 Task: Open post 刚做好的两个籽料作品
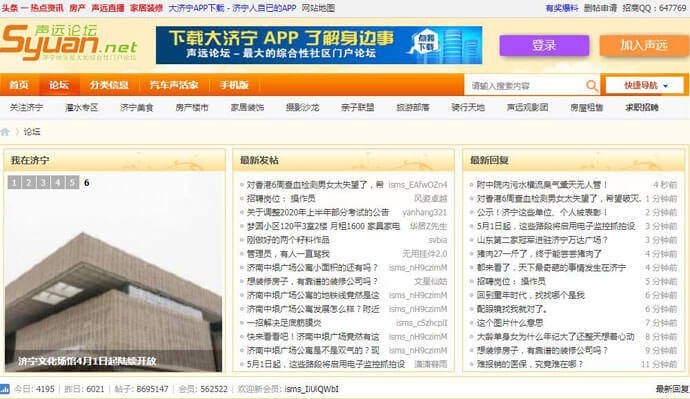288,240
